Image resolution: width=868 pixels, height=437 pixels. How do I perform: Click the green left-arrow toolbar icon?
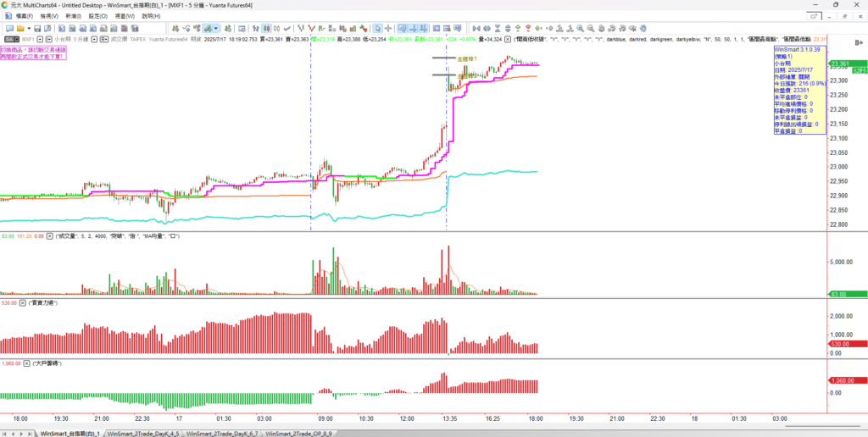click(538, 28)
